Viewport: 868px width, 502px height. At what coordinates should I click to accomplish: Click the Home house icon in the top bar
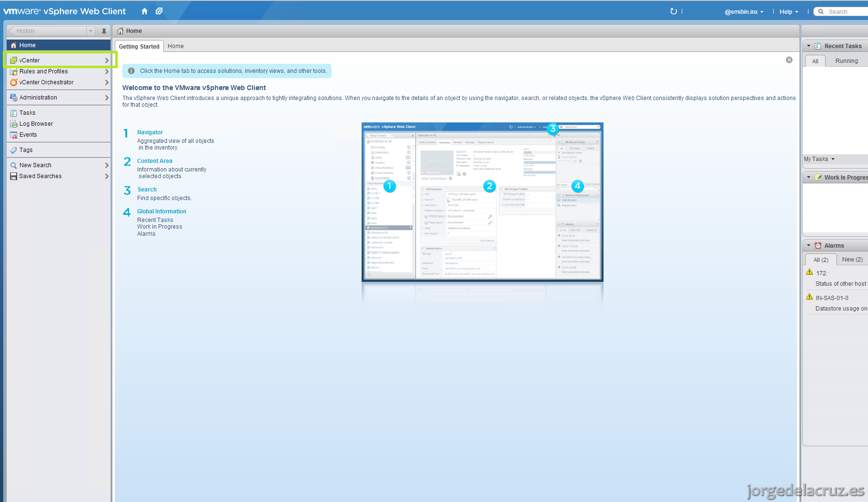coord(144,11)
